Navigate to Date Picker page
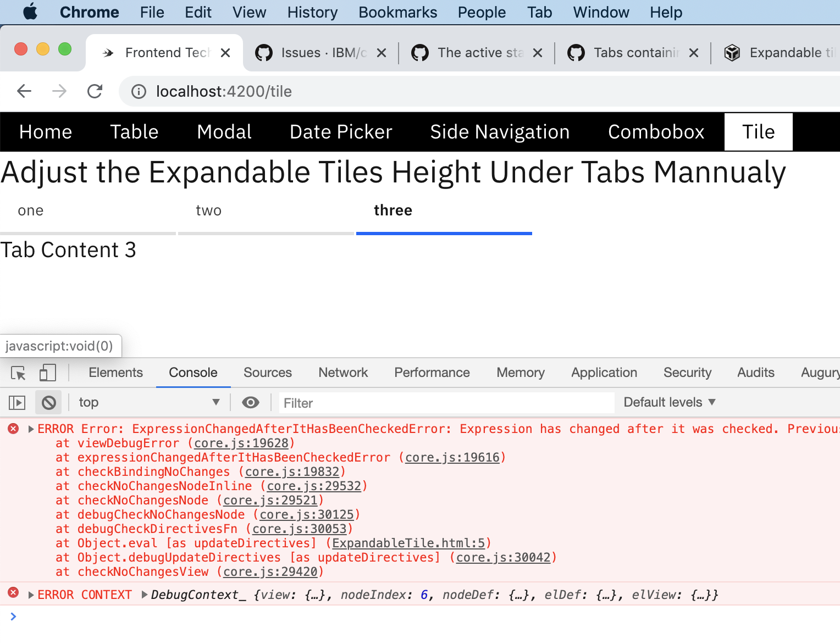 pyautogui.click(x=341, y=132)
